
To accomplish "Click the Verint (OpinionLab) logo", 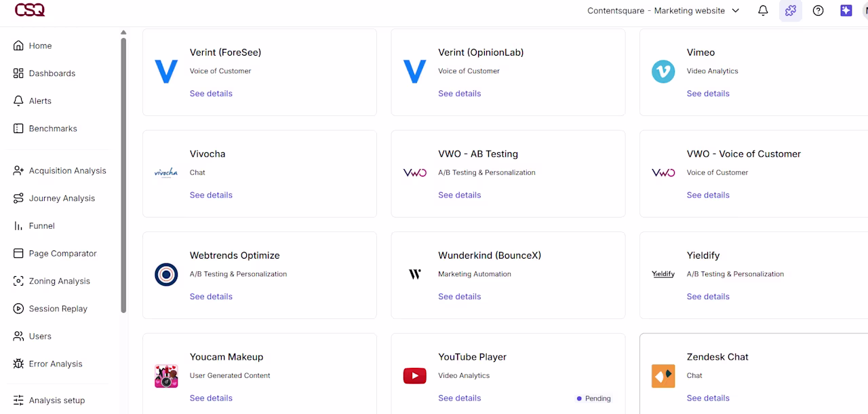I will click(x=414, y=71).
